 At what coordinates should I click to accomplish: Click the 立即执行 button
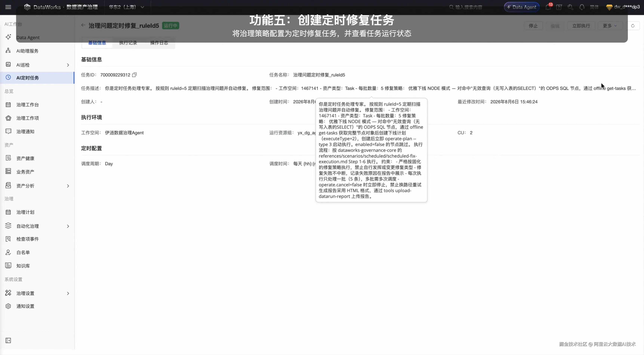click(x=581, y=26)
